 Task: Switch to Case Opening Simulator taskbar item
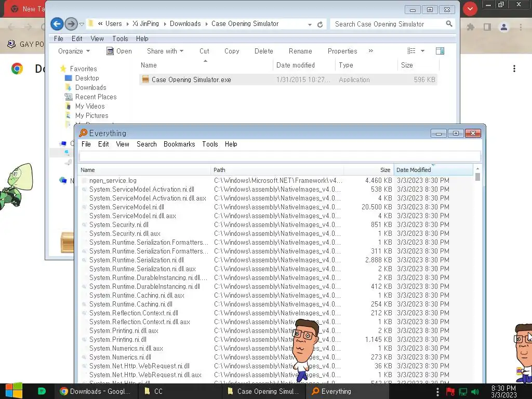tap(263, 391)
